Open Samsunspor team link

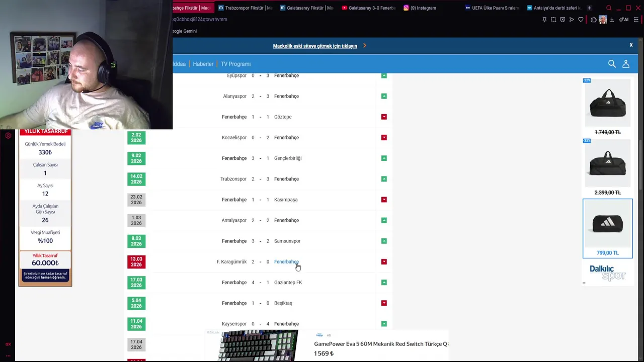pyautogui.click(x=287, y=241)
